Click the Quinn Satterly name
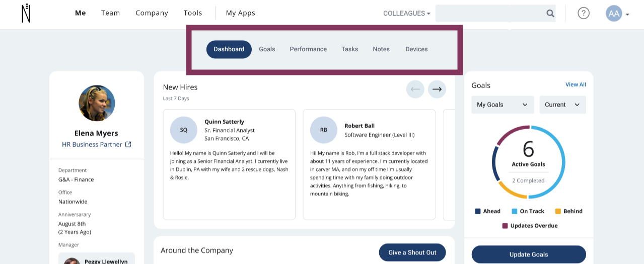Screen dimensions: 644x264 pos(224,122)
